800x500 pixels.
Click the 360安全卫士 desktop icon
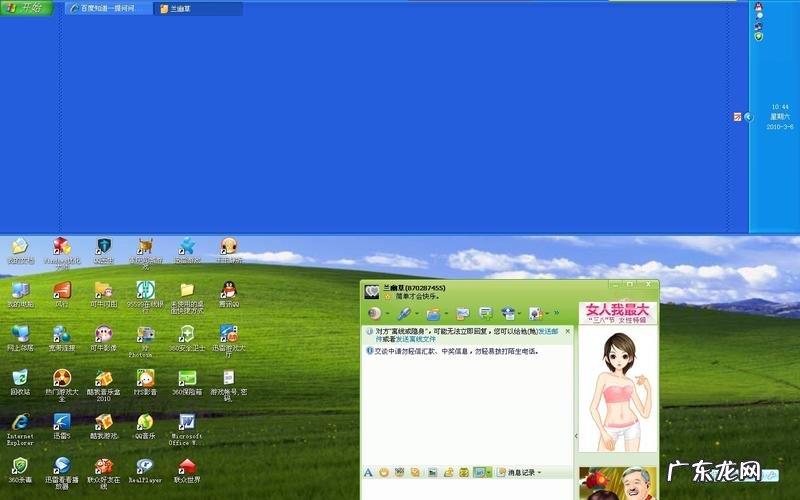click(186, 334)
